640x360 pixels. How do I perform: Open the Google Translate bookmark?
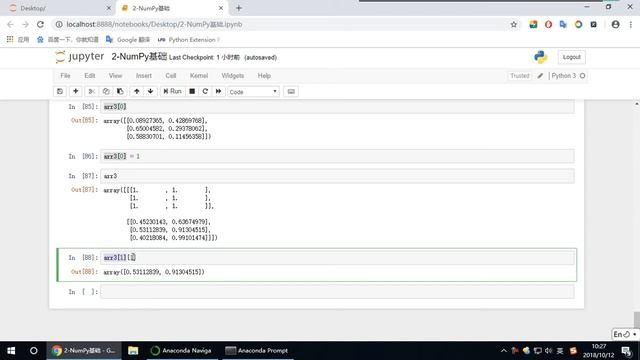[x=128, y=40]
